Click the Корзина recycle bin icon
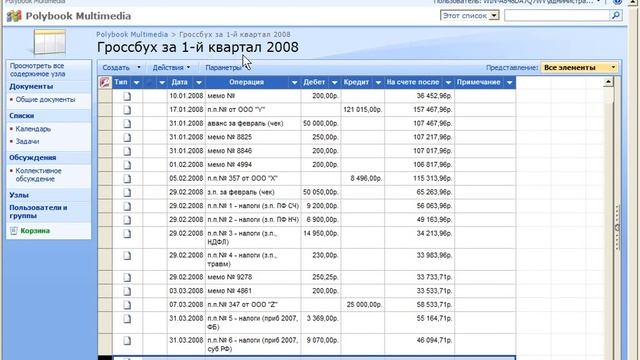Viewport: 640px width, 360px height. tap(13, 231)
